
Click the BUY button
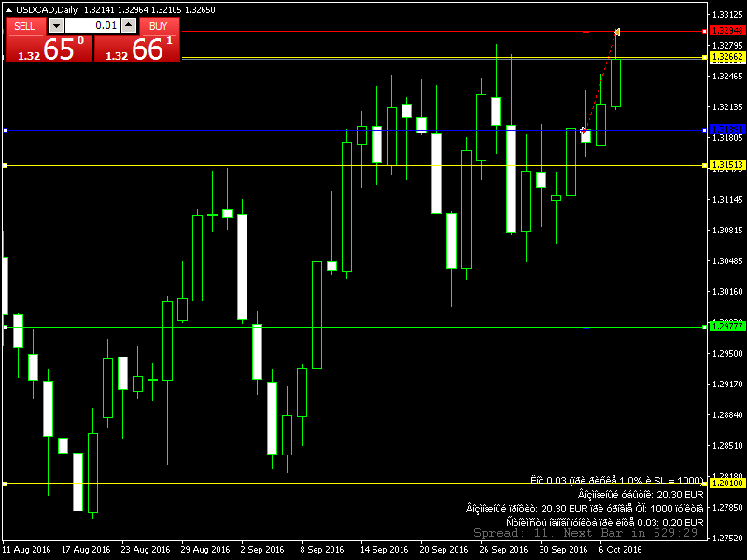point(159,26)
